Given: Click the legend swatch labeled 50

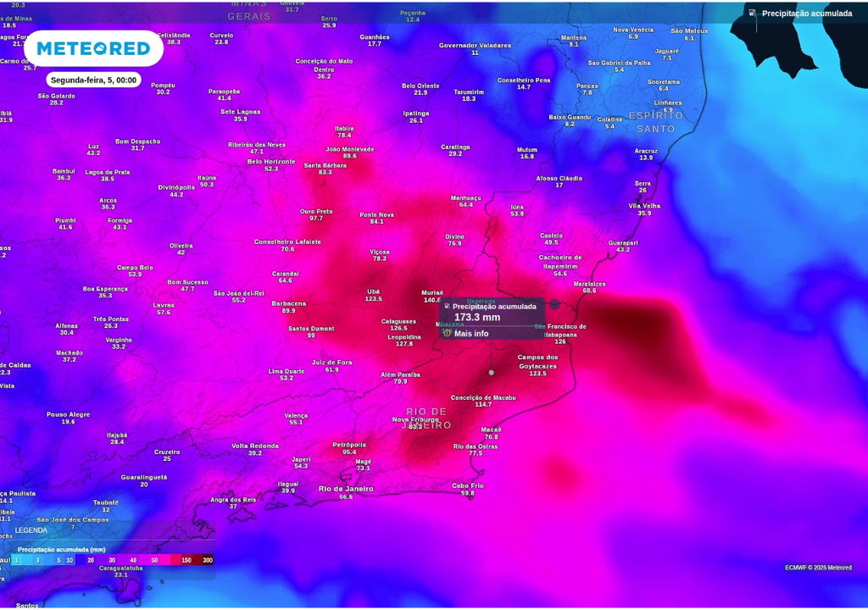Looking at the screenshot, I should [154, 560].
